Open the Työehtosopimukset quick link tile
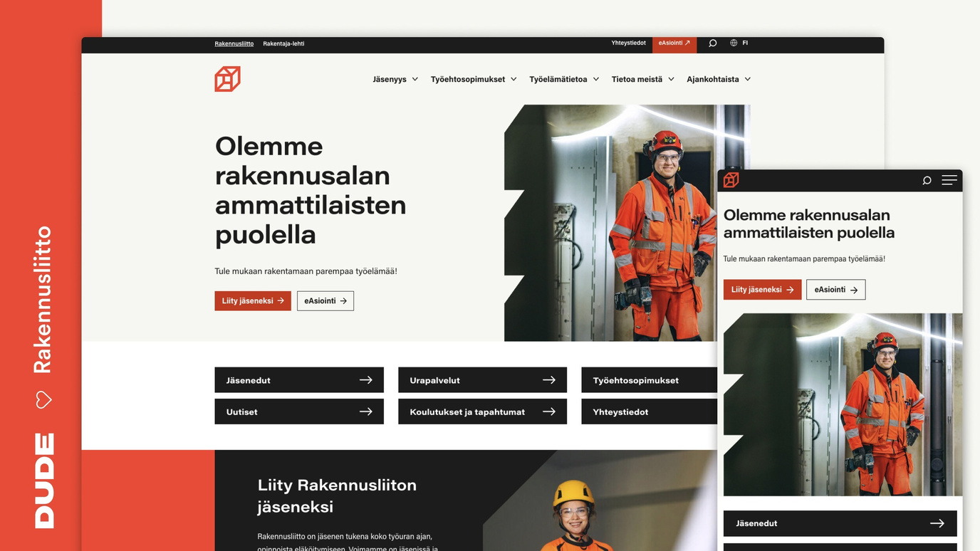This screenshot has width=980, height=551. (x=649, y=380)
